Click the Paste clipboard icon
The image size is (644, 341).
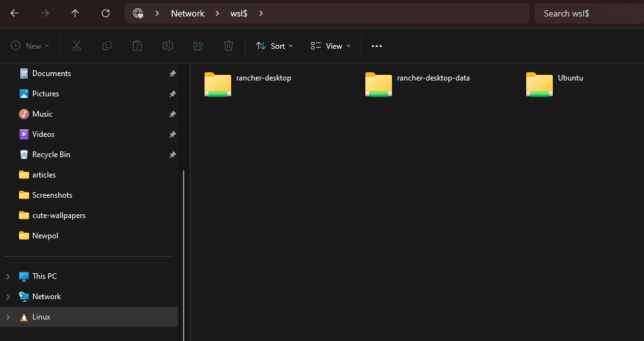(x=137, y=46)
